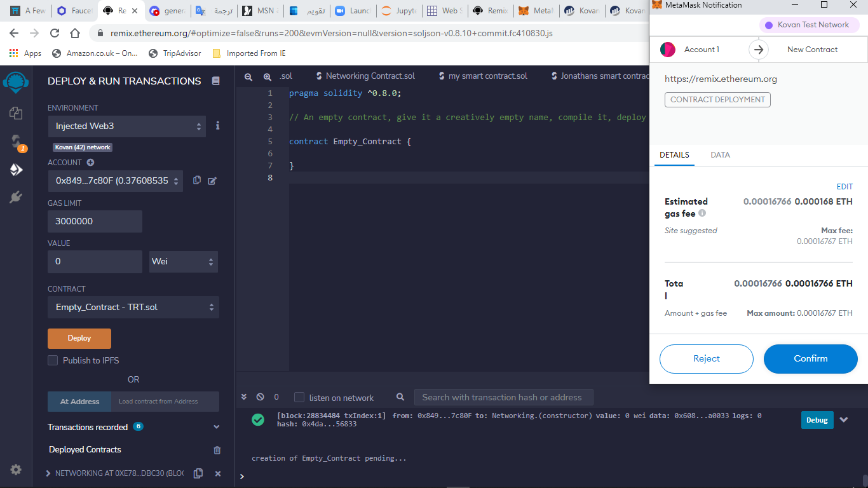Open Networking Contract.sol editor tab
Screen dimensions: 868x488
click(365, 76)
